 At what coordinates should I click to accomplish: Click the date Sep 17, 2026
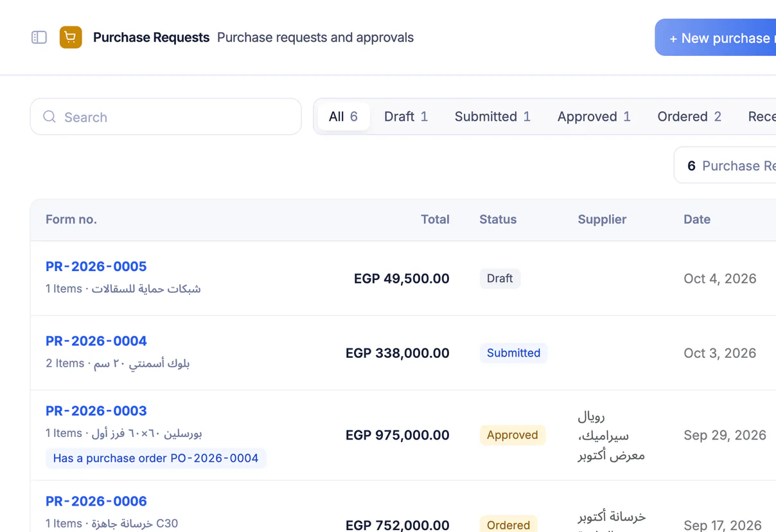(723, 525)
